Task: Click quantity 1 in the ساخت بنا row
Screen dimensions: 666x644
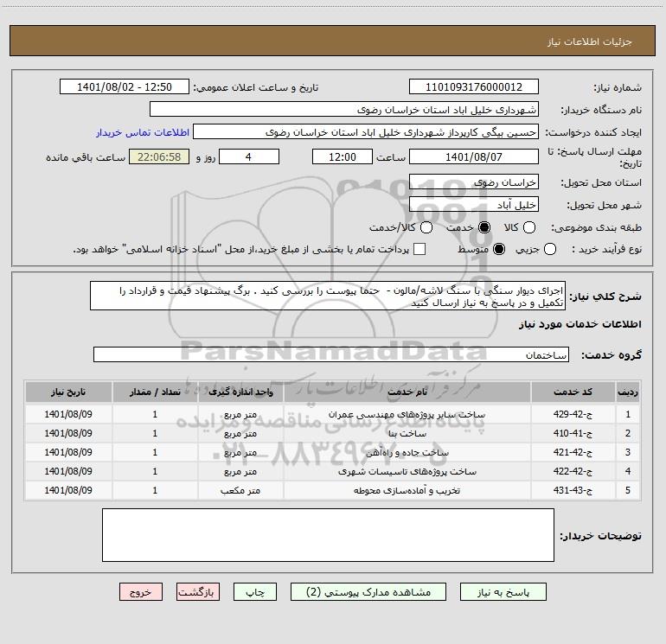Action: (155, 433)
